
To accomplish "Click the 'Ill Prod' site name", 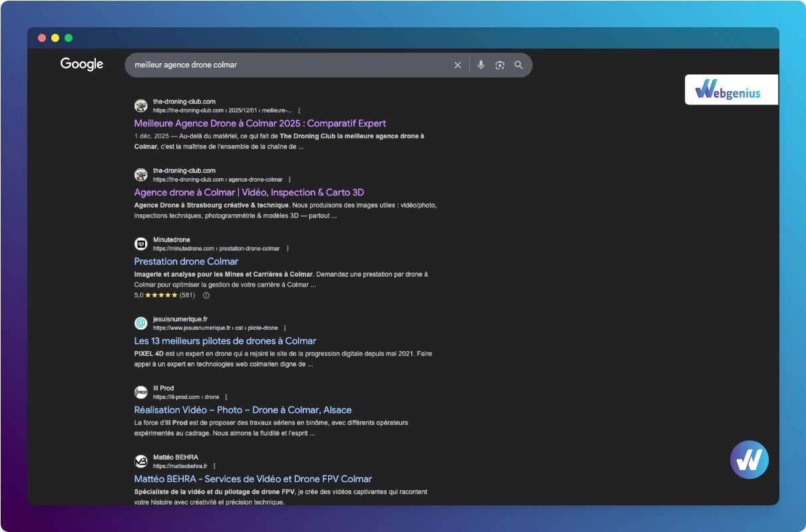I will coord(164,388).
